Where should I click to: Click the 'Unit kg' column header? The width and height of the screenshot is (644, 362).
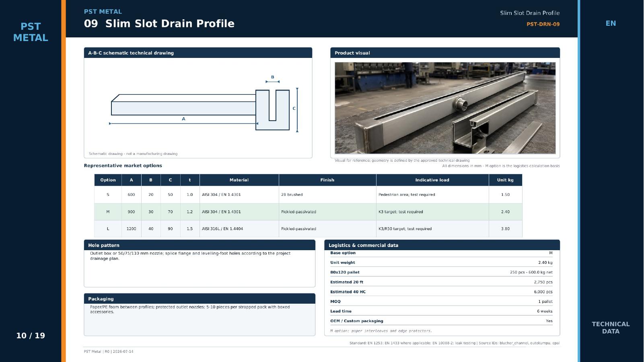pyautogui.click(x=505, y=180)
